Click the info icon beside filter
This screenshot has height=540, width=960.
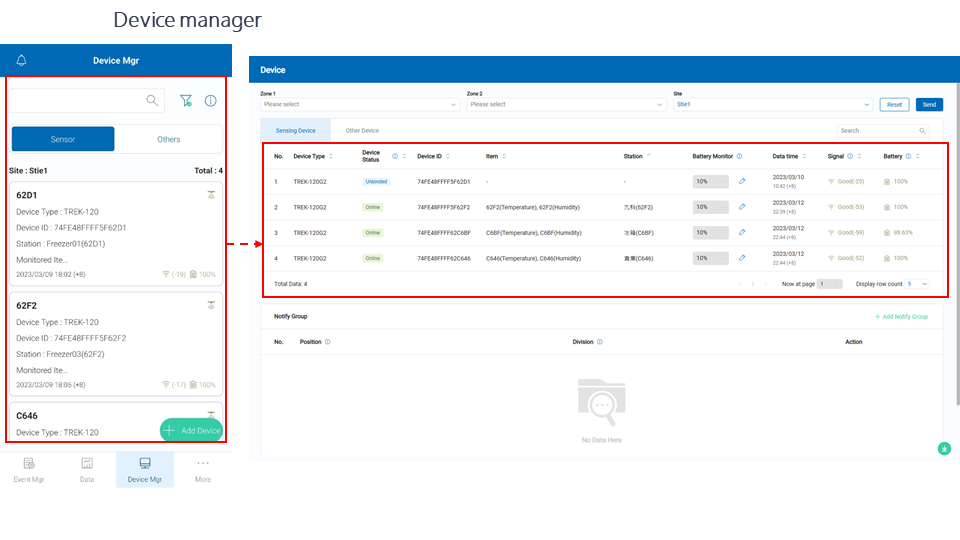tap(211, 100)
